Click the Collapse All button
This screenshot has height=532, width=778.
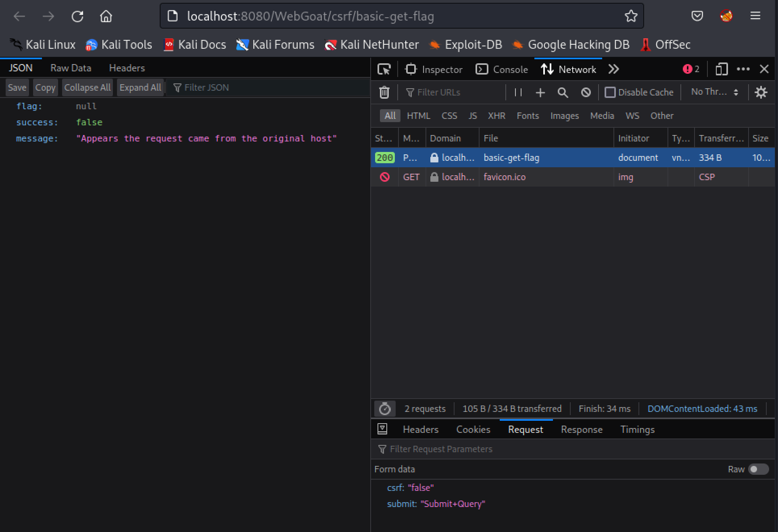click(87, 87)
